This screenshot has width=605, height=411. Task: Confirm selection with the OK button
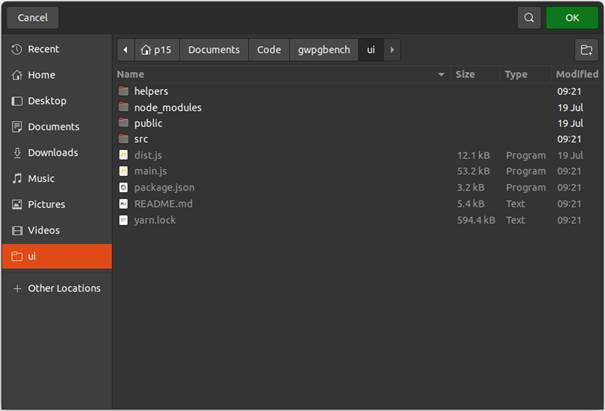[572, 18]
